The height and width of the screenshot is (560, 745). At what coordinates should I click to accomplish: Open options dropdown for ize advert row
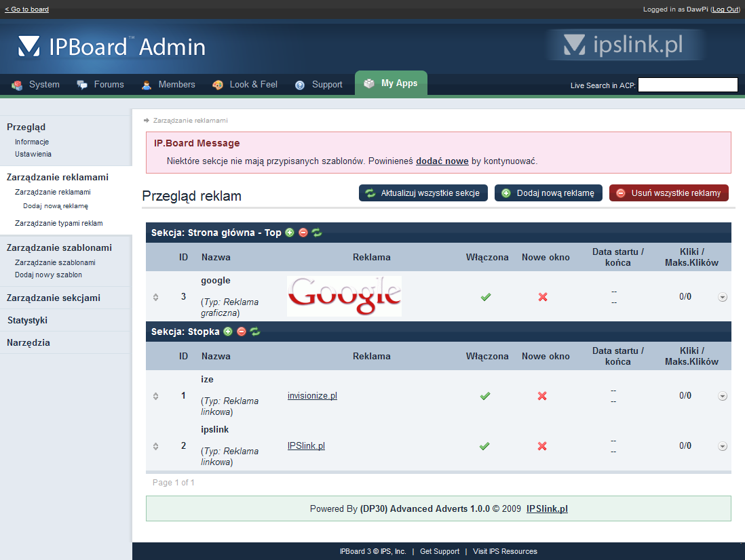pyautogui.click(x=723, y=396)
